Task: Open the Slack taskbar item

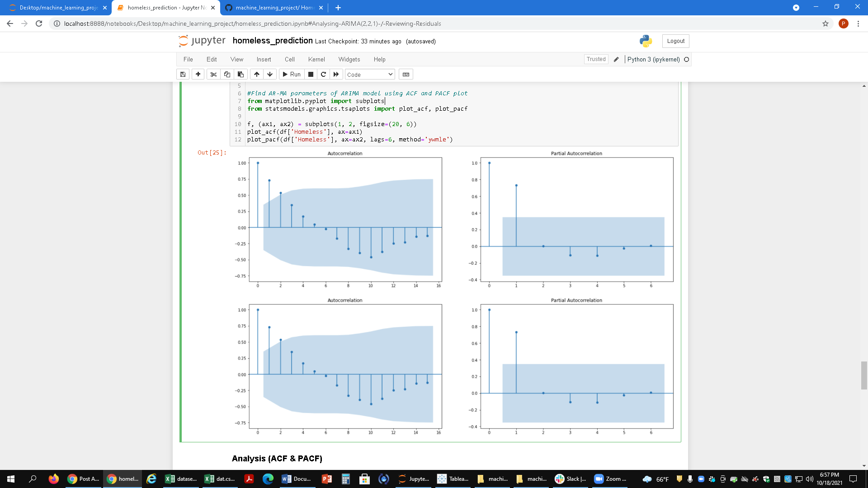Action: pyautogui.click(x=571, y=479)
